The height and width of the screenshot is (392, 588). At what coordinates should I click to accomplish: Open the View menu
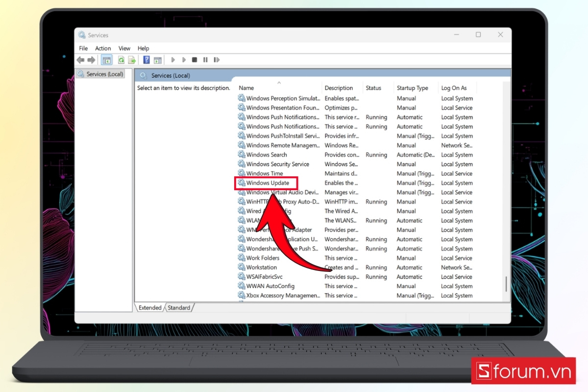click(124, 49)
